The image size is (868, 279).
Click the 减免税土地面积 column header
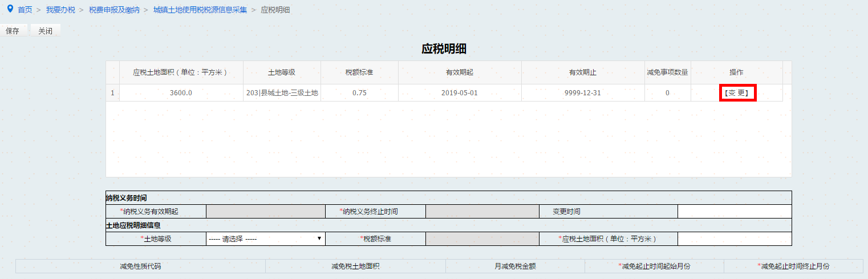point(355,266)
